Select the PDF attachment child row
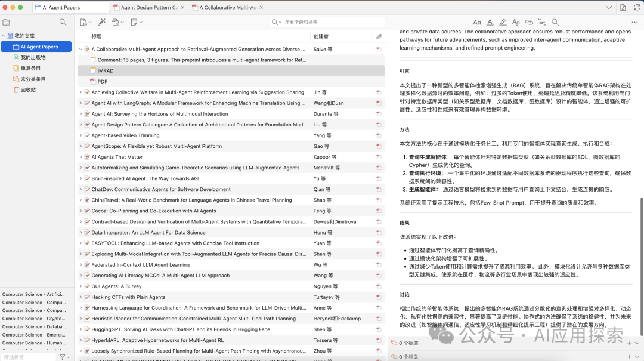This screenshot has height=361, width=644. 231,81
